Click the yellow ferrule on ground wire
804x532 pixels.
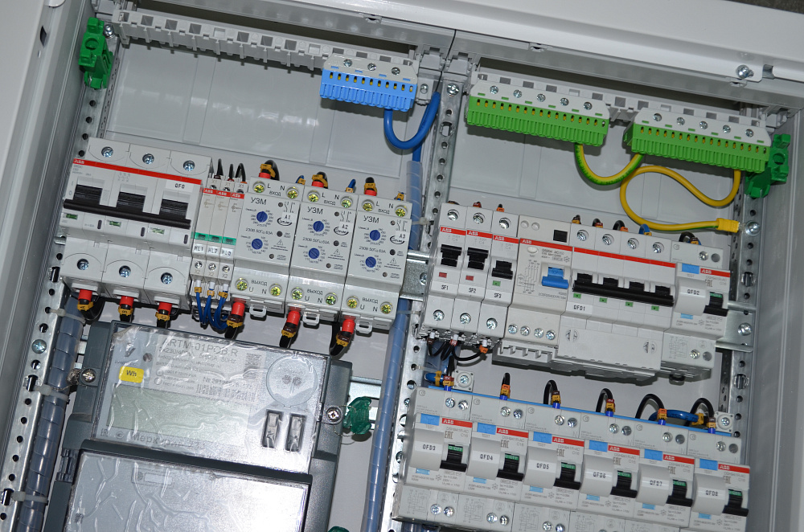pyautogui.click(x=728, y=226)
